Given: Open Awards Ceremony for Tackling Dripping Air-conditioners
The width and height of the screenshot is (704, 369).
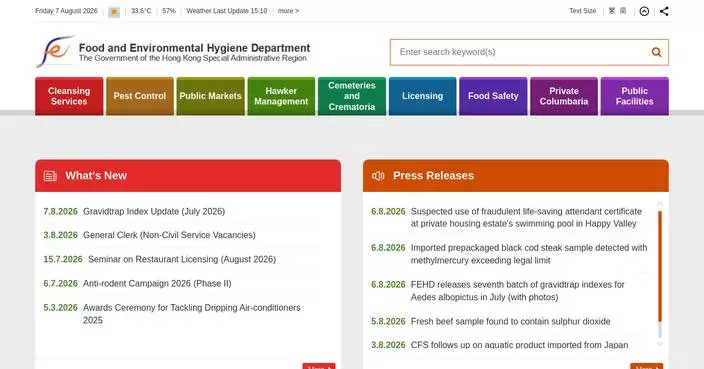Looking at the screenshot, I should tap(192, 314).
